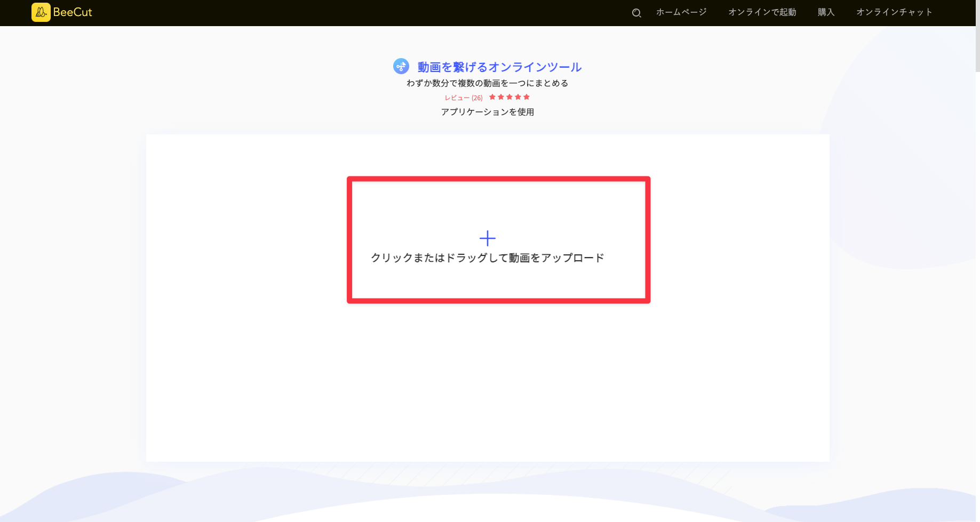Open the オンラインで起動 menu item
980x522 pixels.
click(762, 12)
